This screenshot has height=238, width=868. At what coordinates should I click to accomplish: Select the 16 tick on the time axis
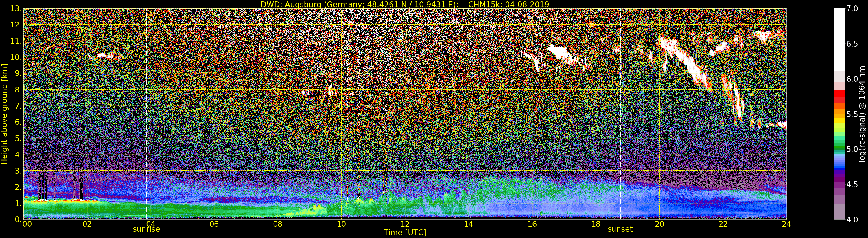pyautogui.click(x=532, y=224)
